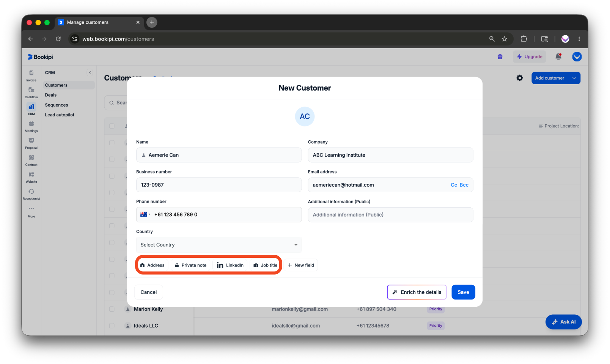The image size is (610, 364).
Task: Open the gift rewards icon
Action: [500, 57]
